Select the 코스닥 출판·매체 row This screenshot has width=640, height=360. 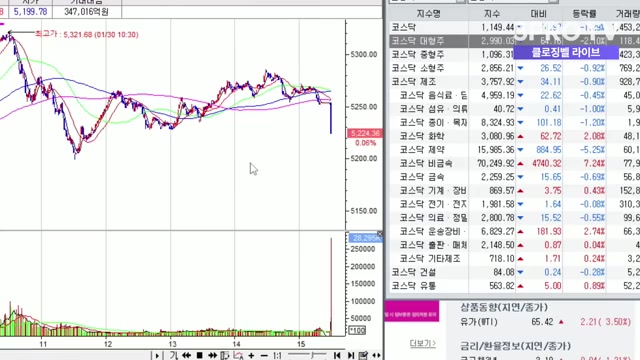[514, 245]
